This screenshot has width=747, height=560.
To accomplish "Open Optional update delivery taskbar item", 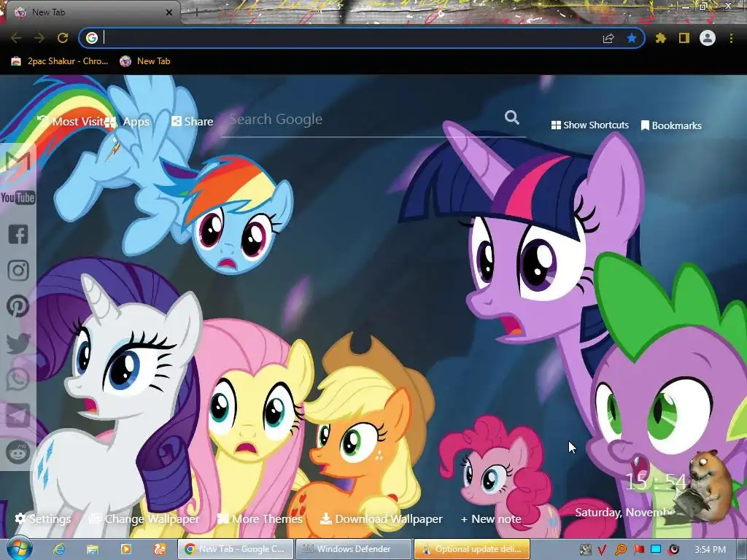I will 472,549.
